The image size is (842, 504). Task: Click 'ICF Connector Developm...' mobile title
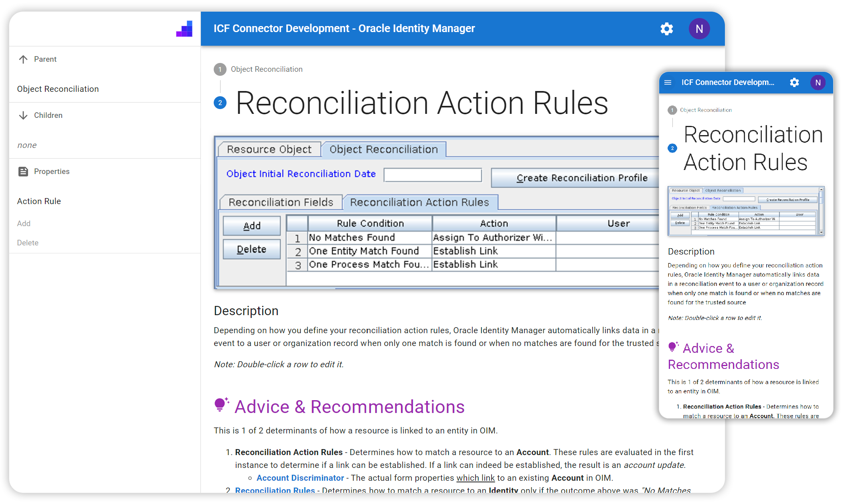[x=728, y=83]
